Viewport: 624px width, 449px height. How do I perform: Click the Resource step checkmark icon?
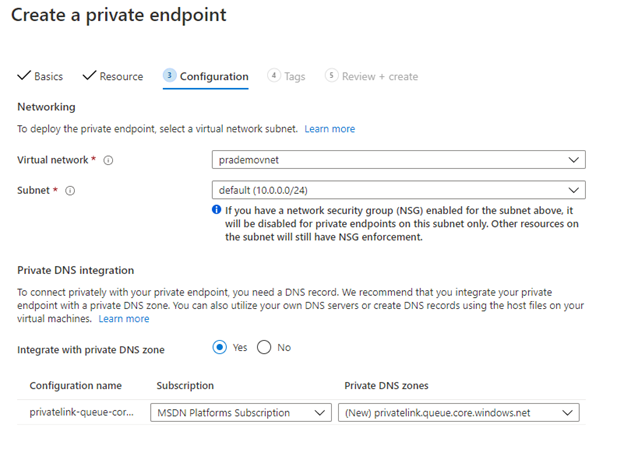tap(89, 76)
